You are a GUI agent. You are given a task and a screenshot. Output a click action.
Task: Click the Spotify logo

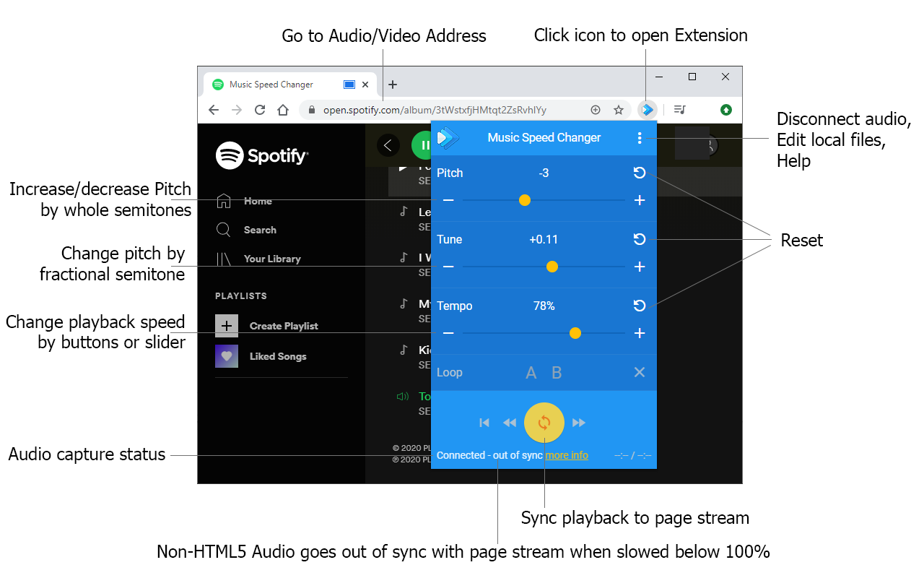point(262,155)
